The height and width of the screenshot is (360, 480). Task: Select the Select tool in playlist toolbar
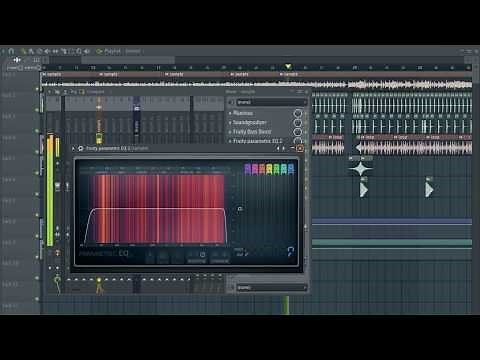(x=71, y=51)
